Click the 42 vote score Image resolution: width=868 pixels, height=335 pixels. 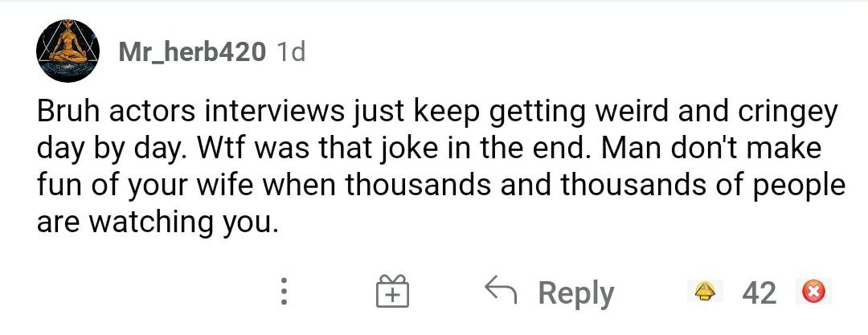click(x=759, y=292)
